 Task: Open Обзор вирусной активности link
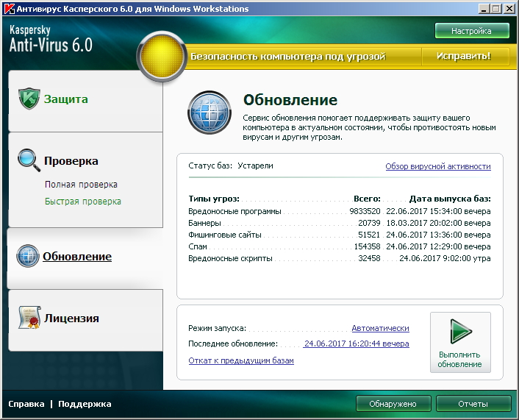pyautogui.click(x=437, y=166)
